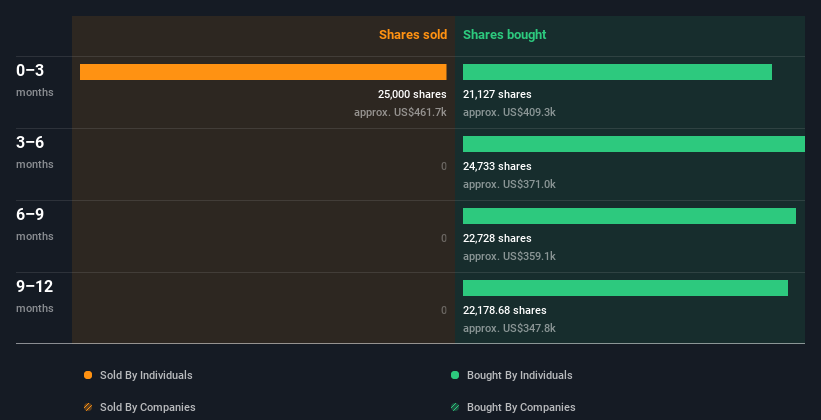Click the 9–12 months row label

tap(35, 296)
